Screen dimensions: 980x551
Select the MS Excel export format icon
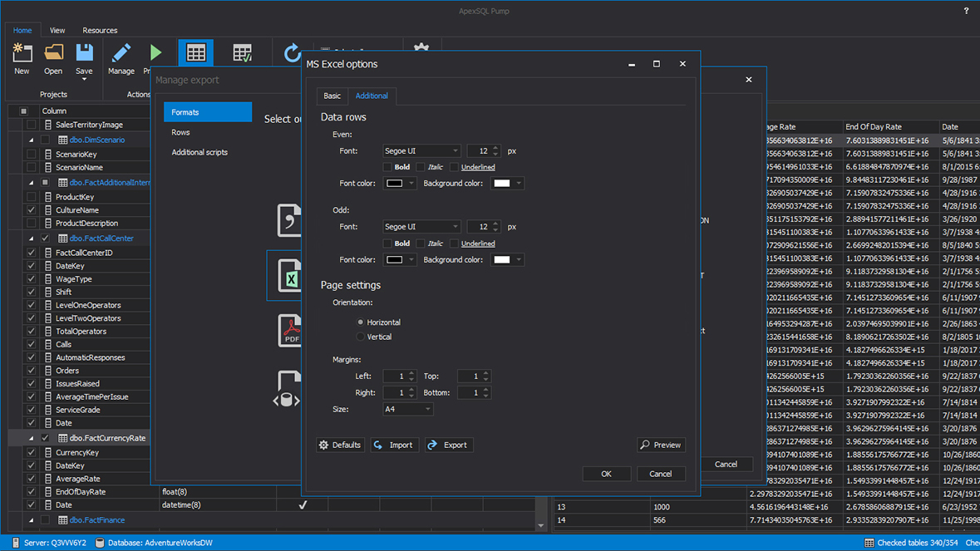[291, 276]
